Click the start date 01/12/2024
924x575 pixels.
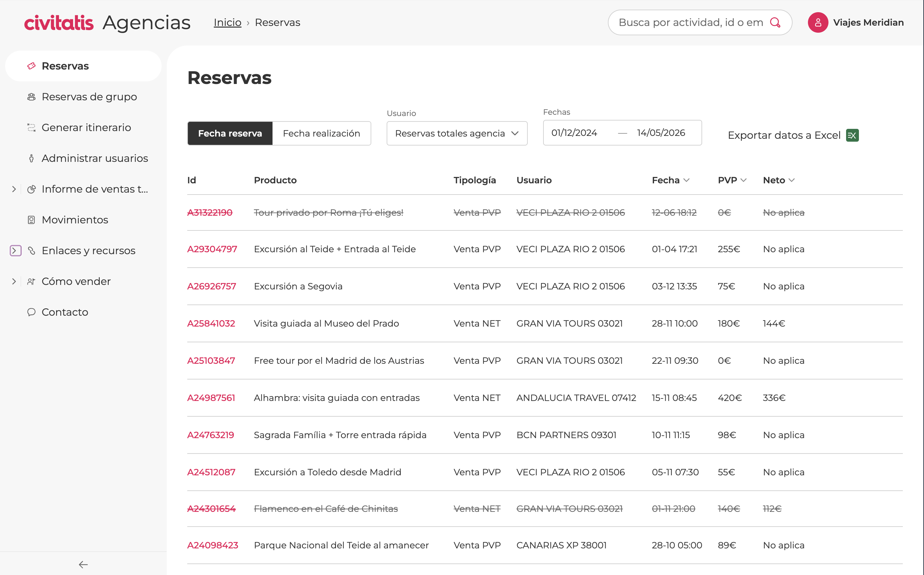tap(574, 133)
